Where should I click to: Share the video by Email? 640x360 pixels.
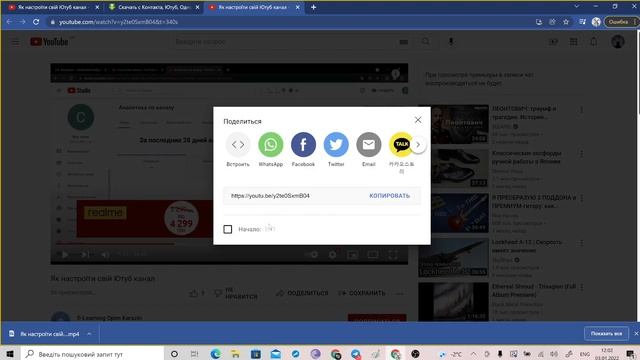[x=369, y=144]
